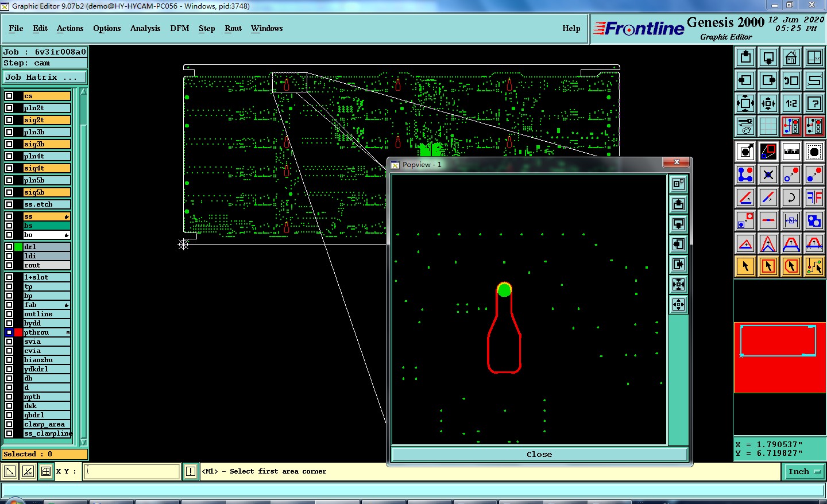827x504 pixels.
Task: Click the X Y coordinate input field
Action: tap(132, 471)
